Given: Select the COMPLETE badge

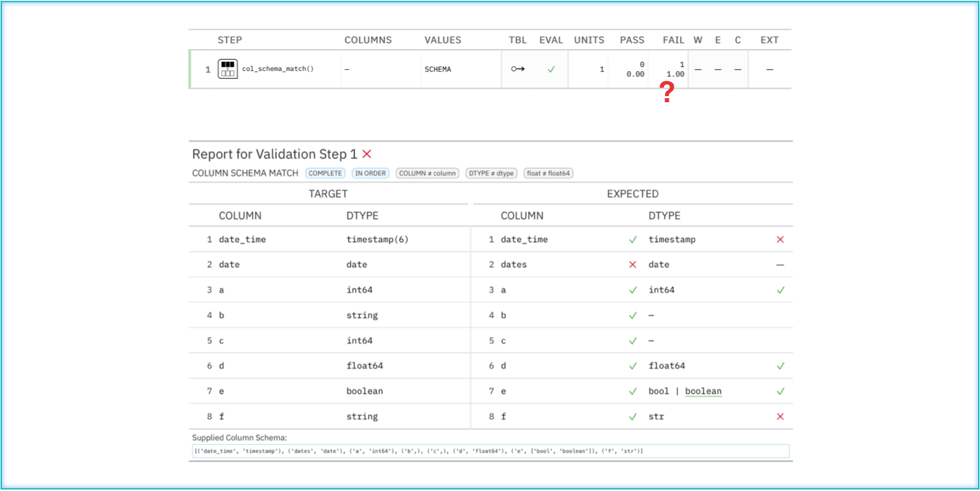Looking at the screenshot, I should click(x=325, y=173).
